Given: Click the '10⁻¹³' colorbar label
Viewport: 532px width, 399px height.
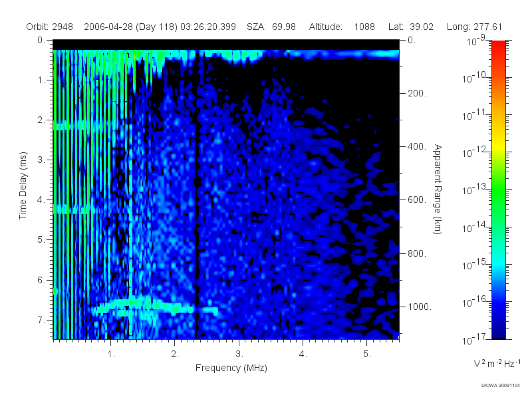Looking at the screenshot, I should point(474,190).
